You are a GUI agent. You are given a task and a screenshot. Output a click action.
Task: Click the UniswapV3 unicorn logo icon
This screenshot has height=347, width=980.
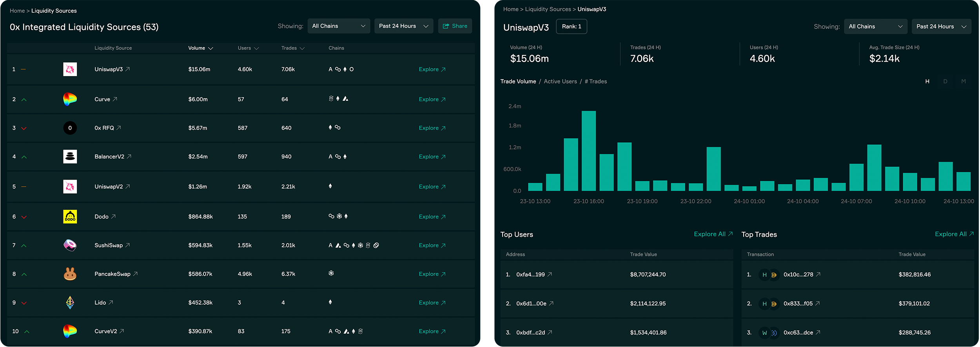click(x=70, y=69)
